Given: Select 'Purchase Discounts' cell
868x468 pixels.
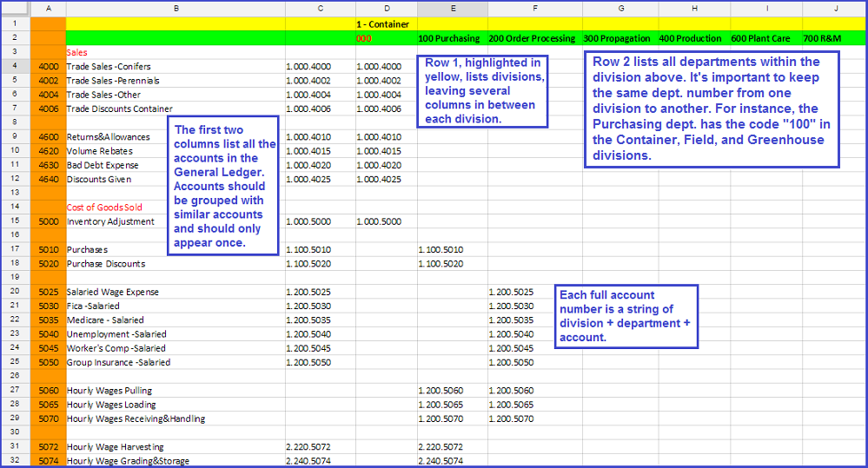Looking at the screenshot, I should coord(176,263).
